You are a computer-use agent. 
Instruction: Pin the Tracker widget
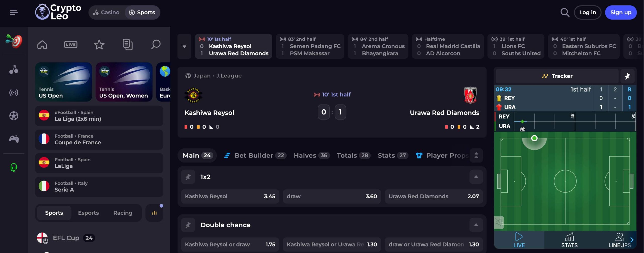pos(627,76)
